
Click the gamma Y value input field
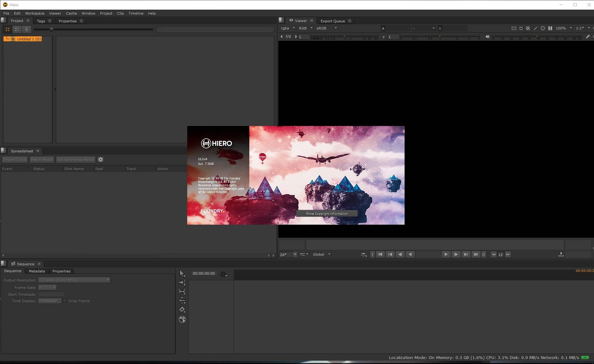[x=393, y=37]
